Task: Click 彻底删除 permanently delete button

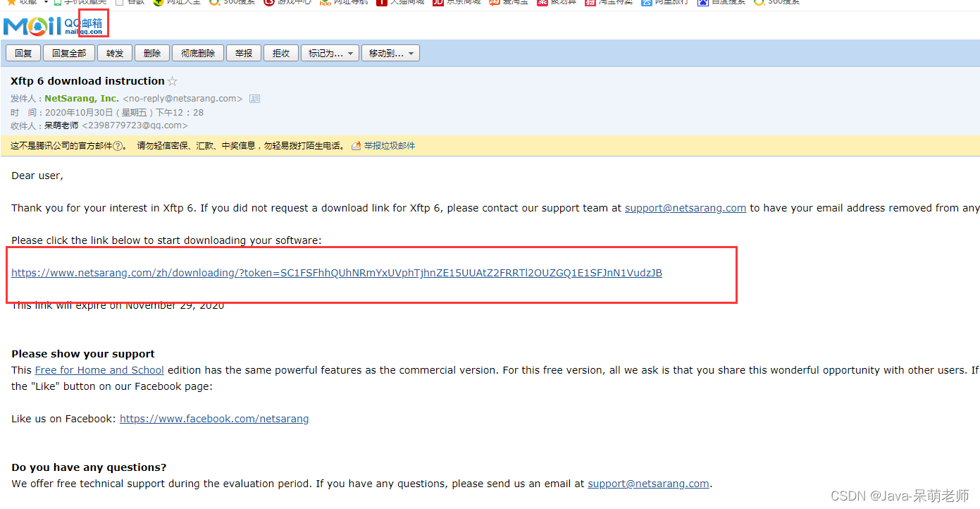Action: [198, 53]
